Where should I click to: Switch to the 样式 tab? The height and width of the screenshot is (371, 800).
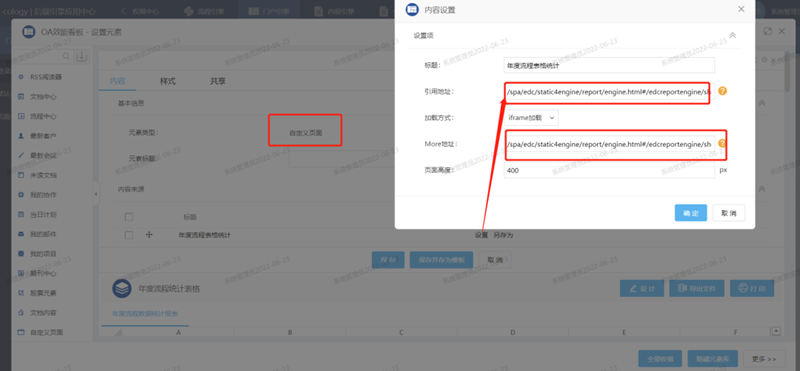click(168, 81)
